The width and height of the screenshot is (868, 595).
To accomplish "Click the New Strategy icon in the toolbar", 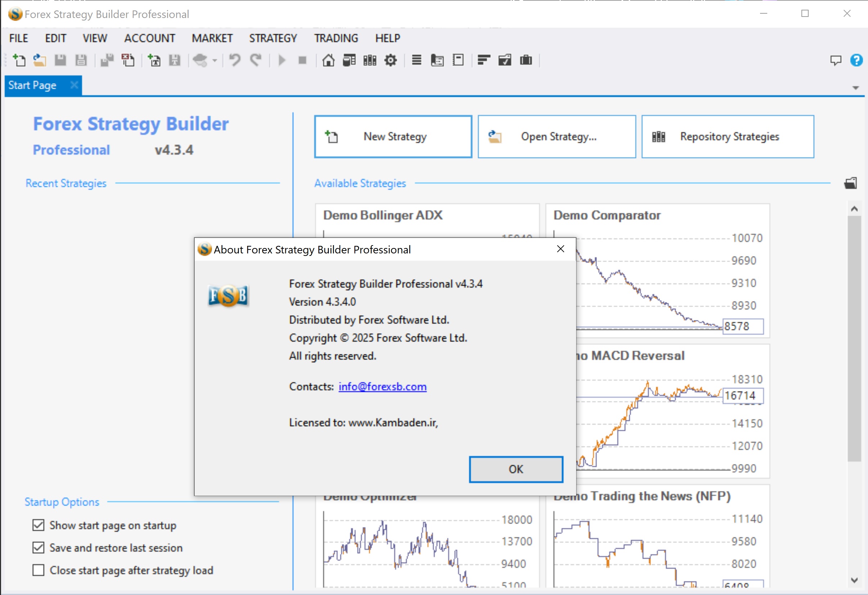I will coord(19,60).
